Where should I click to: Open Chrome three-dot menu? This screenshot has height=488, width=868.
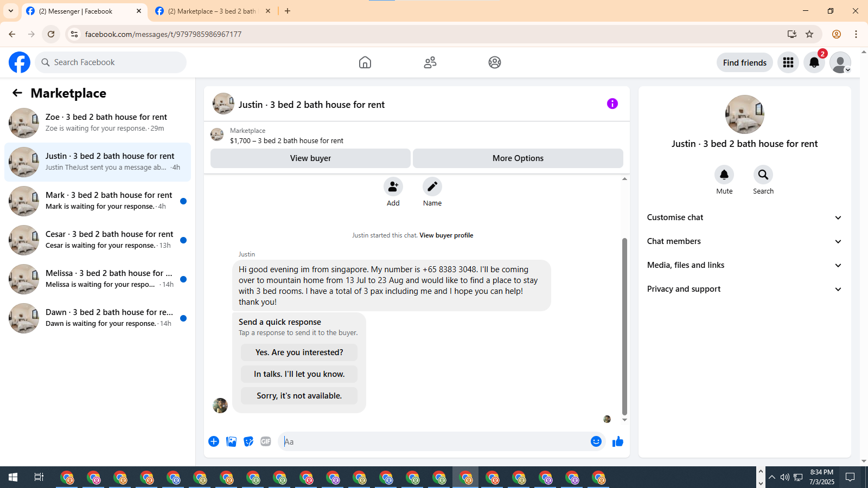pos(856,34)
